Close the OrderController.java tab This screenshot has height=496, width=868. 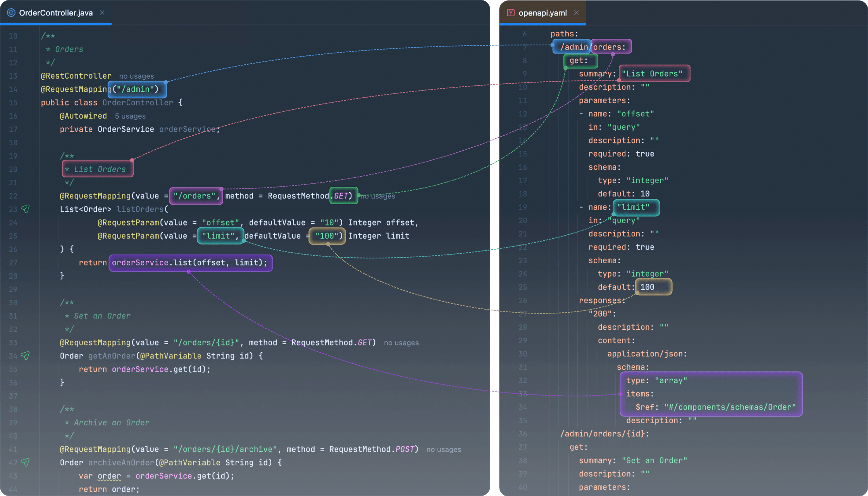point(102,13)
